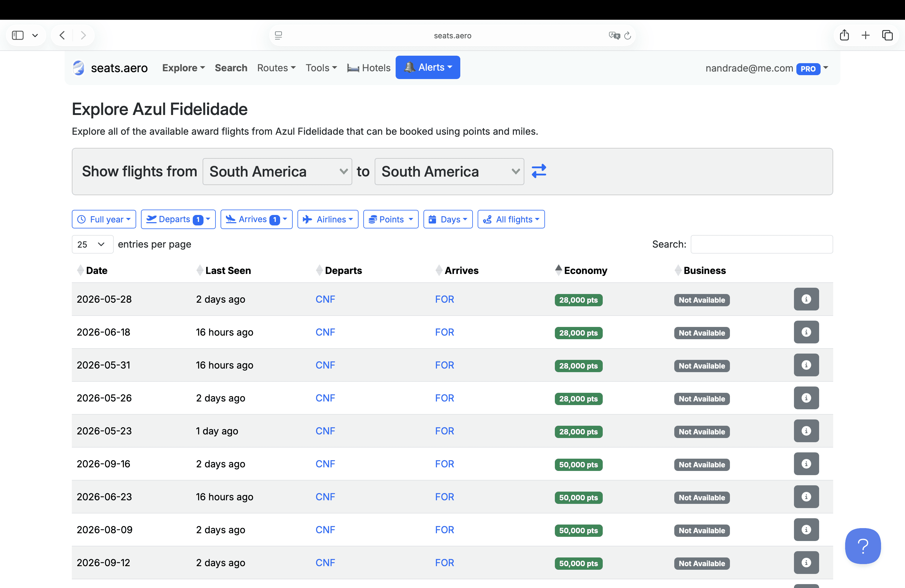Reload the seats.aero page

[628, 35]
